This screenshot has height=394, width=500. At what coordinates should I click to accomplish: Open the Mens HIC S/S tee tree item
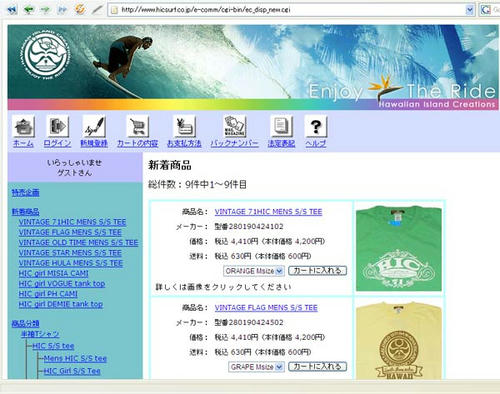click(75, 359)
